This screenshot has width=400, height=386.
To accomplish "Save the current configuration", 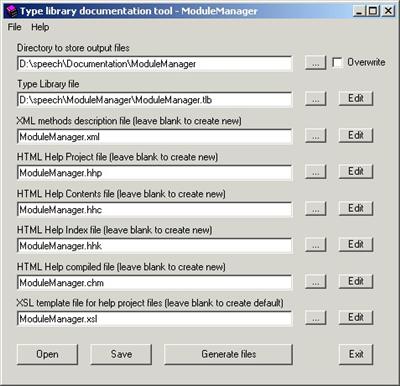I will point(121,354).
